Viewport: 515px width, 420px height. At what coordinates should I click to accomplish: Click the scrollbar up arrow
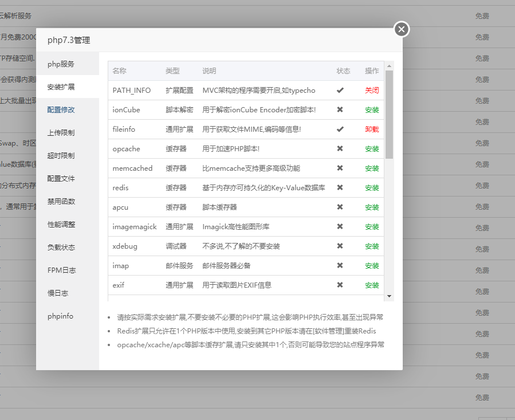tap(389, 66)
